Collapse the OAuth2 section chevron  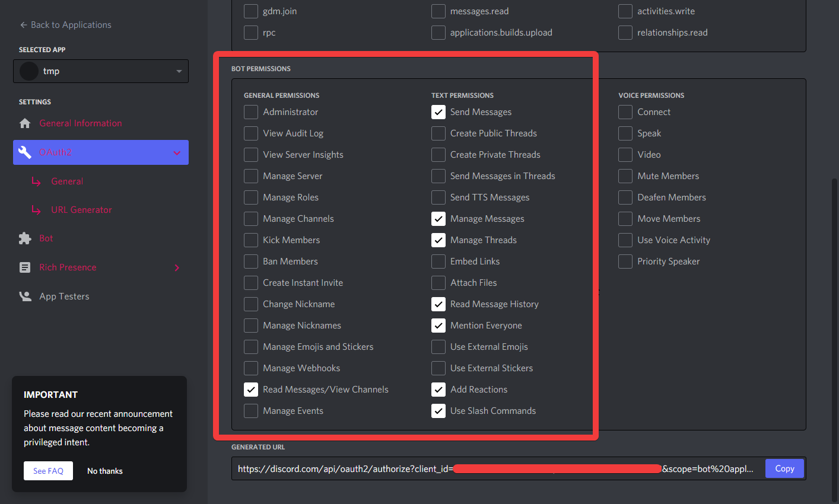[177, 153]
